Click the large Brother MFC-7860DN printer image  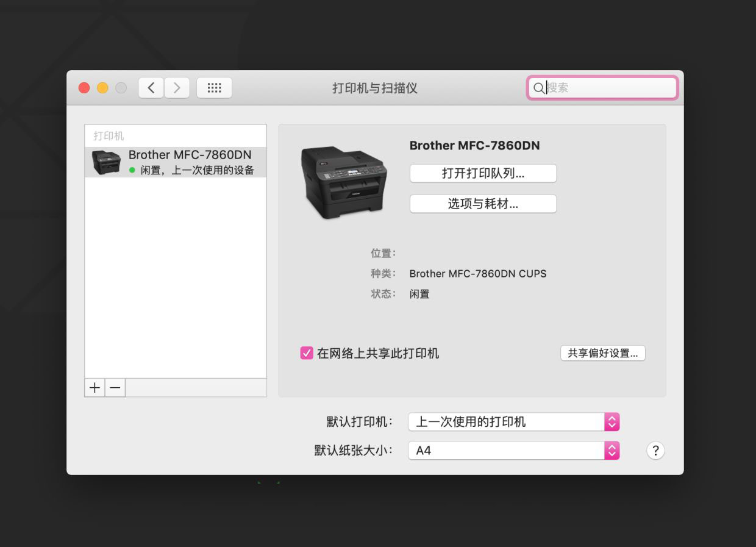344,182
